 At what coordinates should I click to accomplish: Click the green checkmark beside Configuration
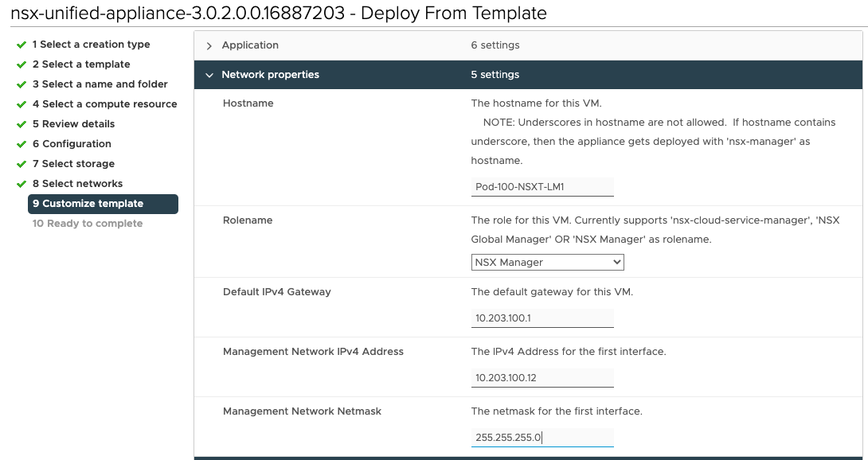[22, 144]
